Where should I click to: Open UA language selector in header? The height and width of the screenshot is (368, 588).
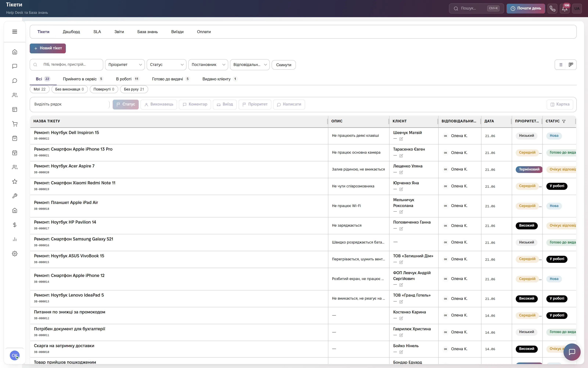(577, 8)
